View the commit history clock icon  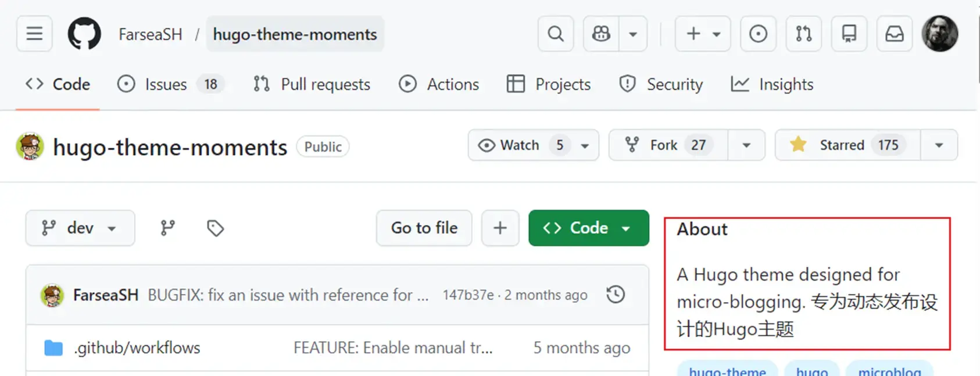tap(616, 295)
